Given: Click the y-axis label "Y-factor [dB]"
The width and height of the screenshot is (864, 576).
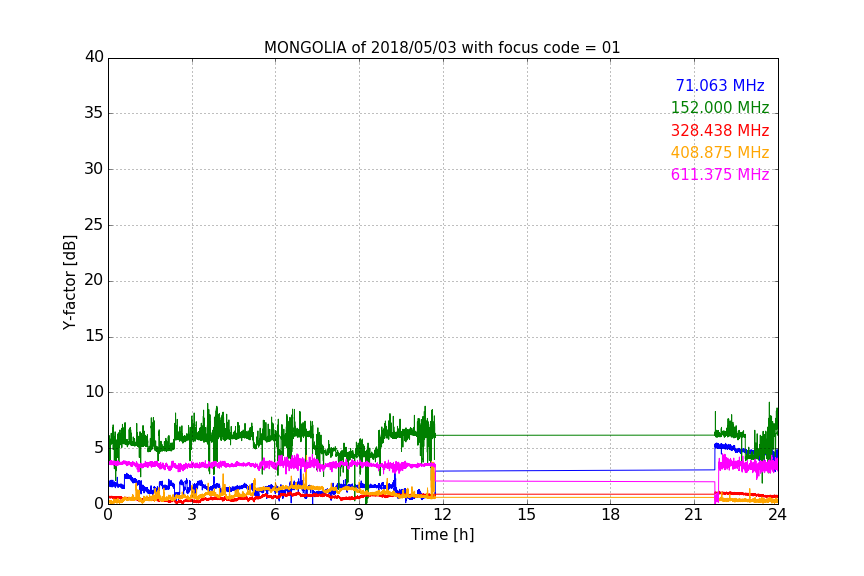Looking at the screenshot, I should [69, 282].
